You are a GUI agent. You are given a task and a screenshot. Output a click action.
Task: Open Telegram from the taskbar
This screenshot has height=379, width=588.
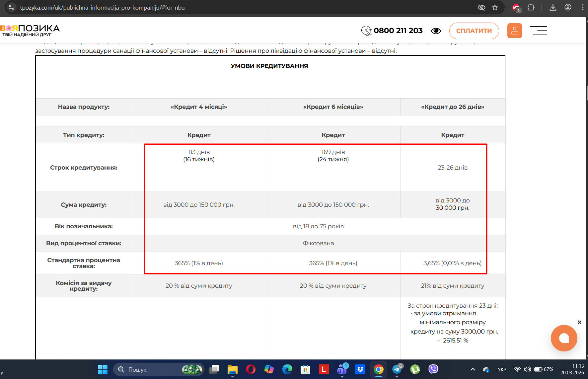(x=397, y=369)
